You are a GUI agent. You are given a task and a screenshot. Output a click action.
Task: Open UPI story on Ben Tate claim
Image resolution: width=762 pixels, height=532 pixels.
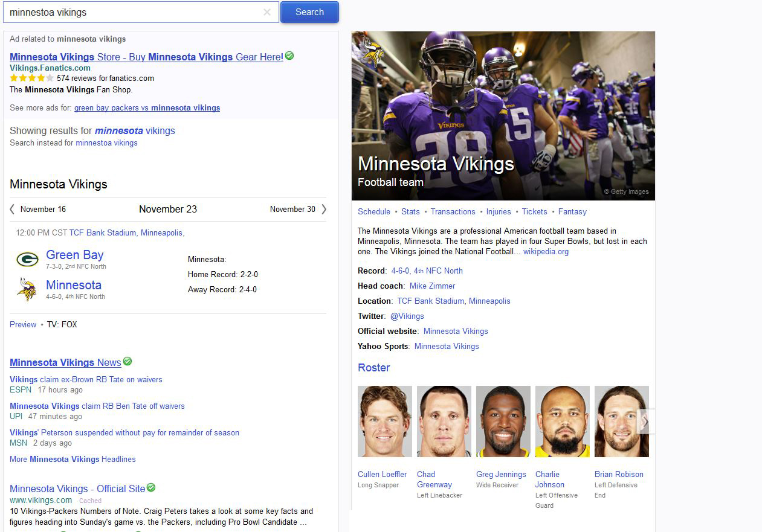(x=97, y=406)
